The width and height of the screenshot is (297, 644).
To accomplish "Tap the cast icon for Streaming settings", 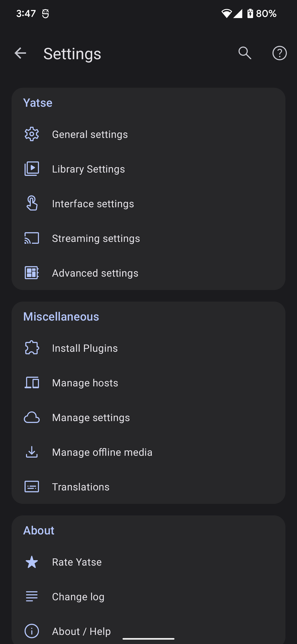I will (32, 238).
